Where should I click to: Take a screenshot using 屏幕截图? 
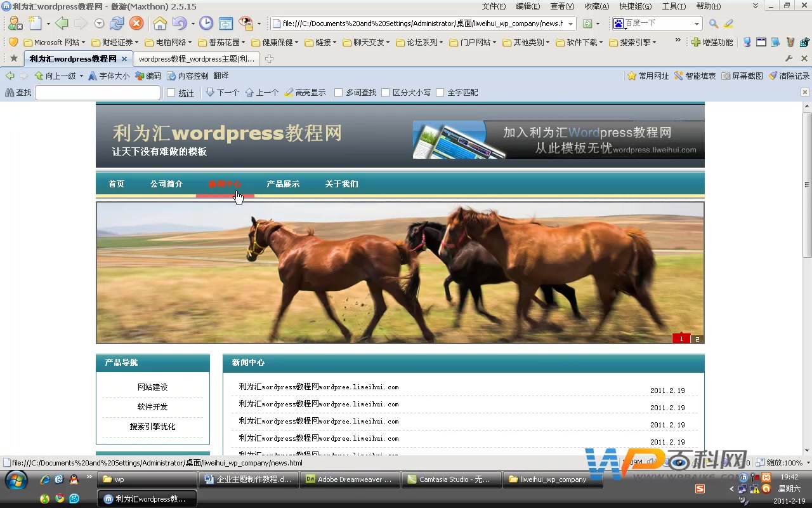click(x=745, y=75)
